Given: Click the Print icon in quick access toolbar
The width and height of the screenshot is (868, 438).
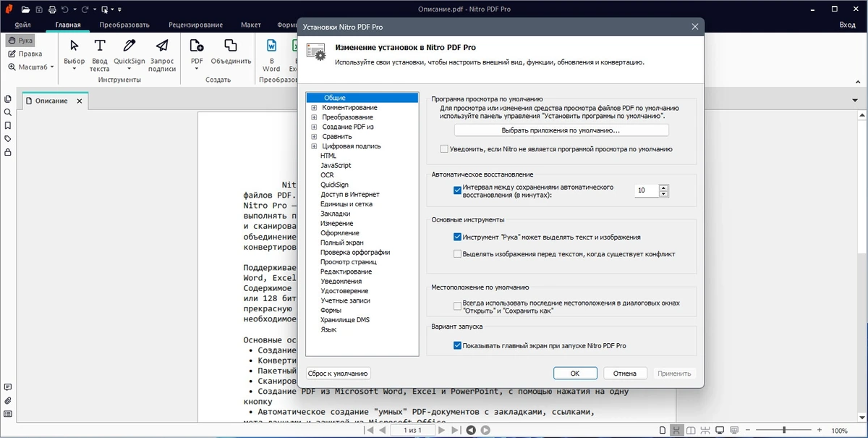Looking at the screenshot, I should pos(52,9).
